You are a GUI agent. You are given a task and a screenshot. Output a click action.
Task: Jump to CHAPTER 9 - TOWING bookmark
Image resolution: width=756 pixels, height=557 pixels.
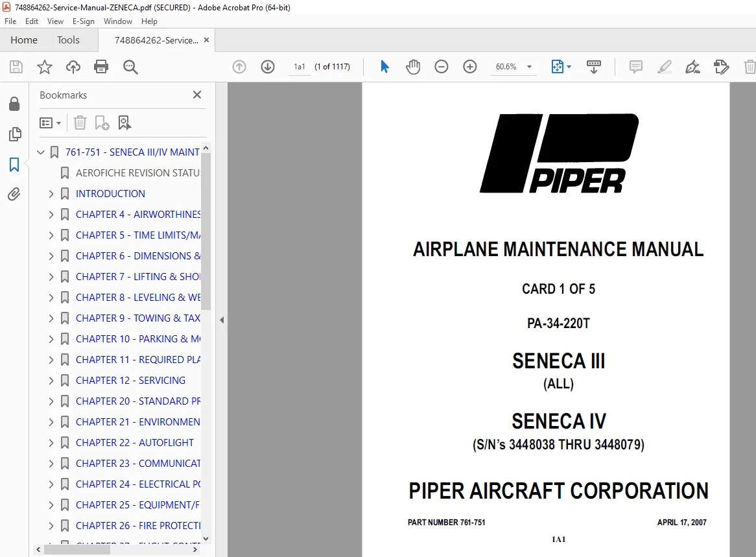(138, 318)
